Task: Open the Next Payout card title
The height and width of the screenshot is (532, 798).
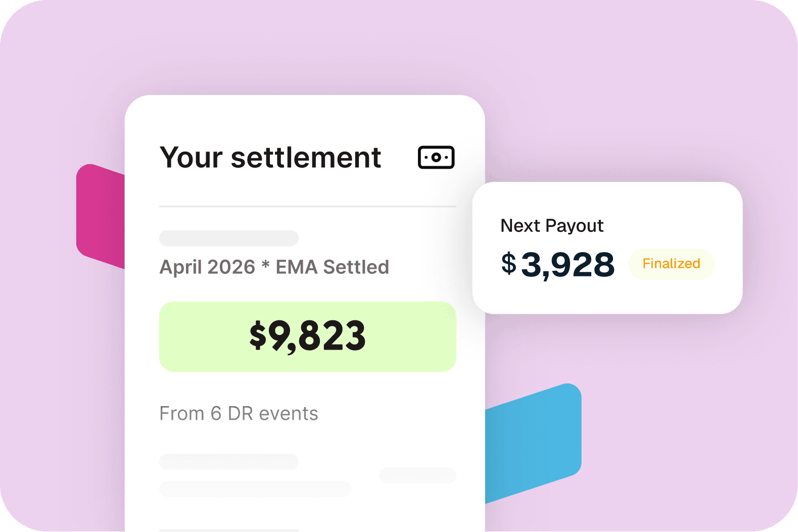Action: [552, 226]
